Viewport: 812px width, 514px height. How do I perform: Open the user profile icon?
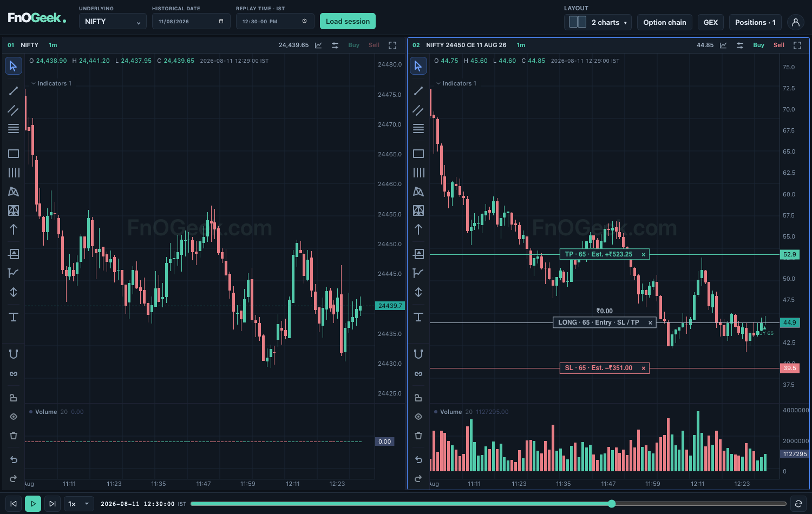[x=795, y=22]
